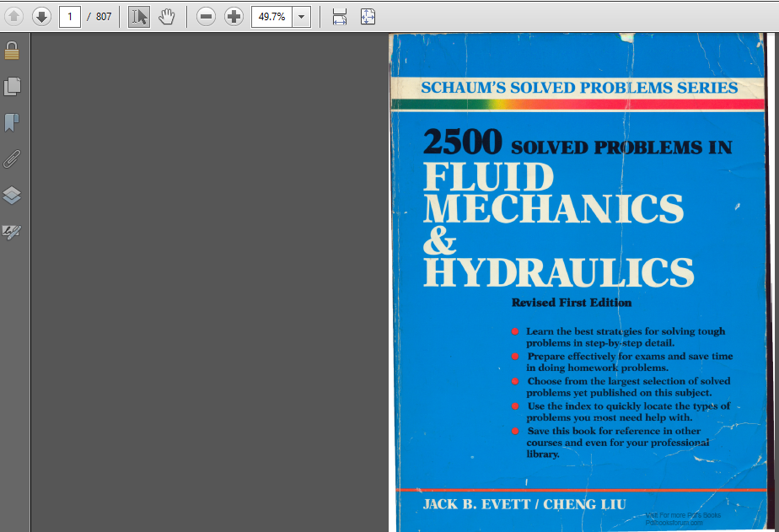Zoom out with the minus button
Image resolution: width=779 pixels, height=532 pixels.
coord(206,17)
